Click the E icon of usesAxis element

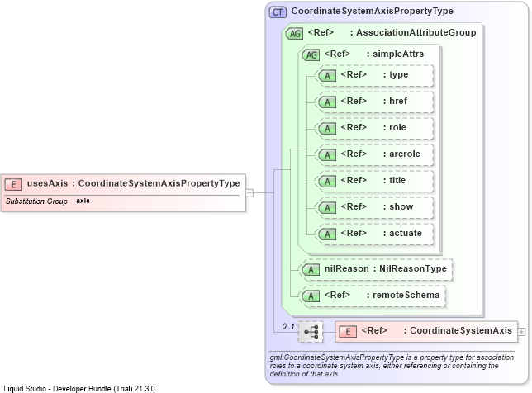coord(13,184)
